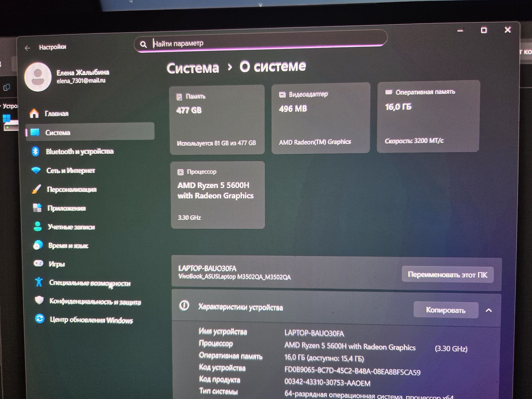This screenshot has height=399, width=532.
Task: Click the Учетные записи person icon
Action: pos(38,226)
